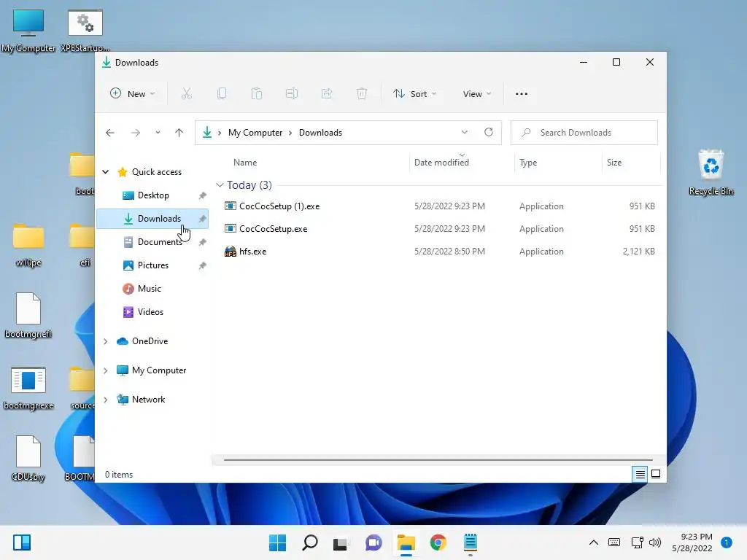Click the network tray icon
The image size is (747, 560).
[x=637, y=542]
